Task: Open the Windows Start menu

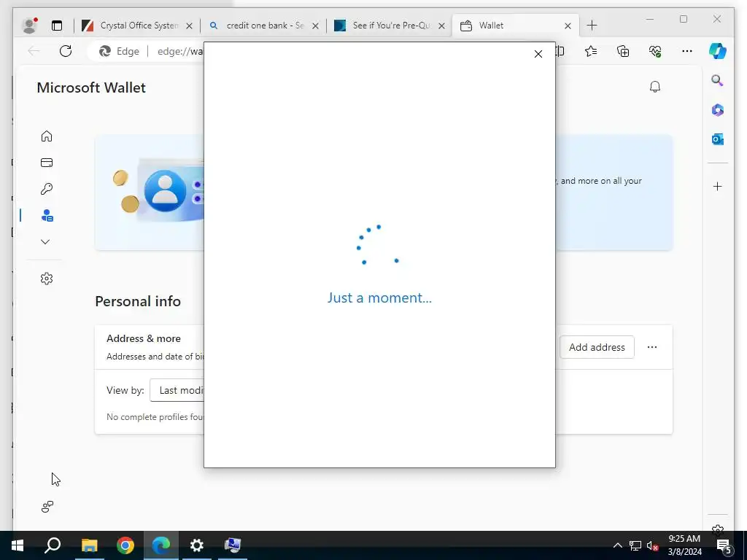Action: 18,545
